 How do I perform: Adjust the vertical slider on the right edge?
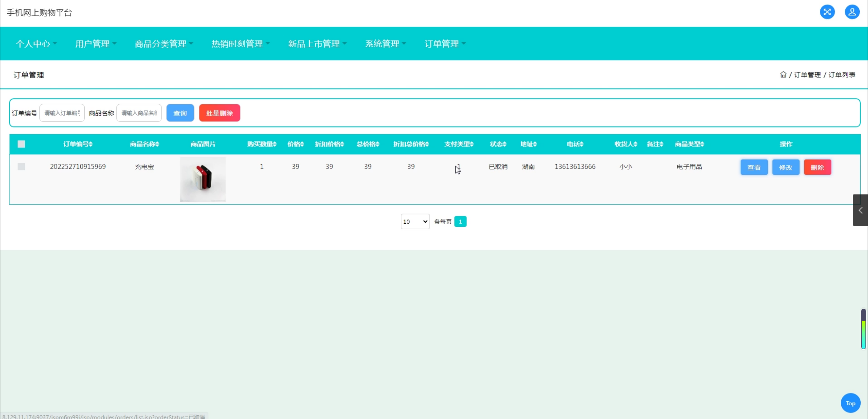863,328
